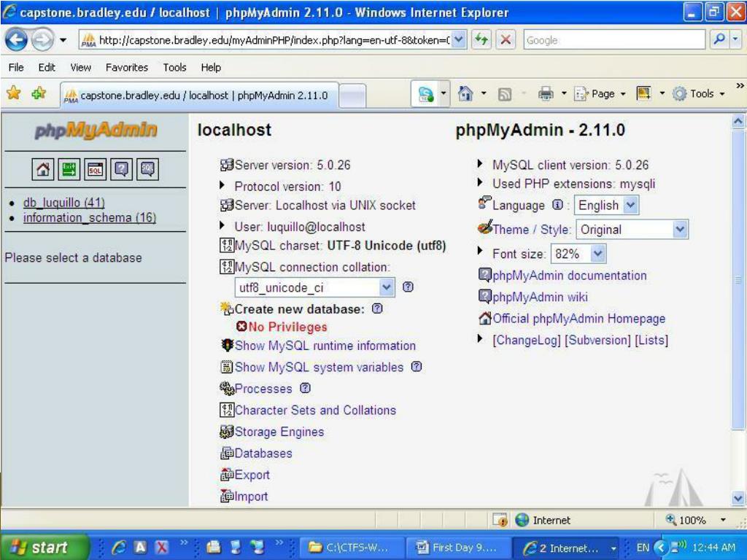
Task: Click Add to Favorites icon
Action: (x=39, y=93)
